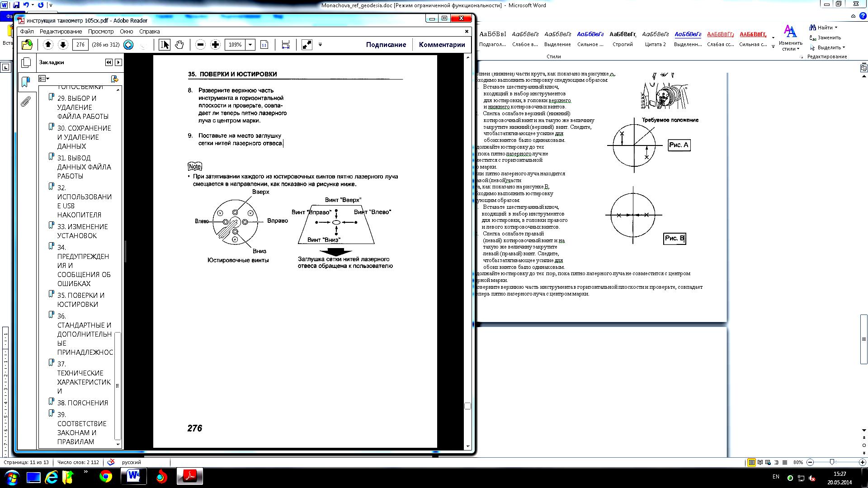The height and width of the screenshot is (488, 868).
Task: Switch to Adobe Reader taskbar icon
Action: pos(189,477)
